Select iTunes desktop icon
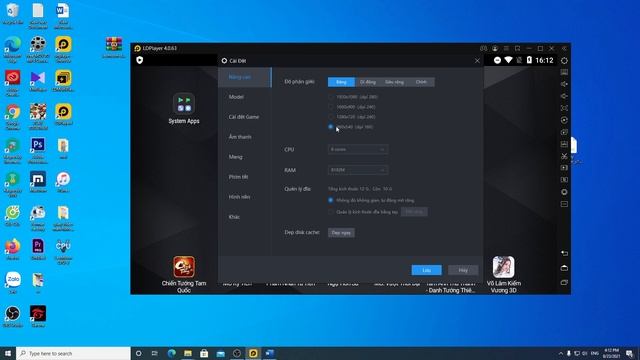Viewport: 640px width, 360px height. pyautogui.click(x=63, y=182)
